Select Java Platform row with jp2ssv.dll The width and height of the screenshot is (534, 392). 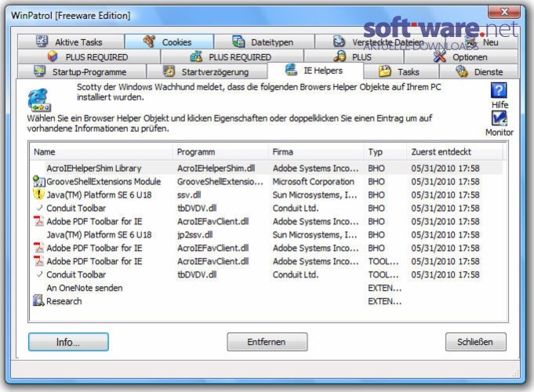[x=267, y=234]
